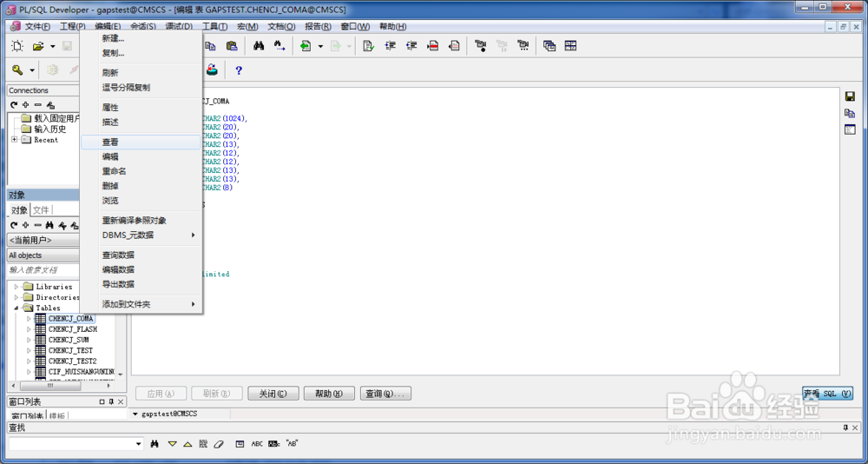This screenshot has height=464, width=868.
Task: Click the binoculars Find icon in the main toolbar
Action: point(258,47)
